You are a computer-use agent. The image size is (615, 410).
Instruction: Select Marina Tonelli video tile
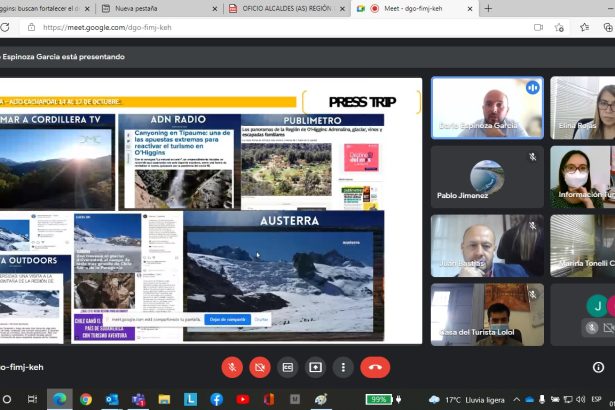click(582, 246)
